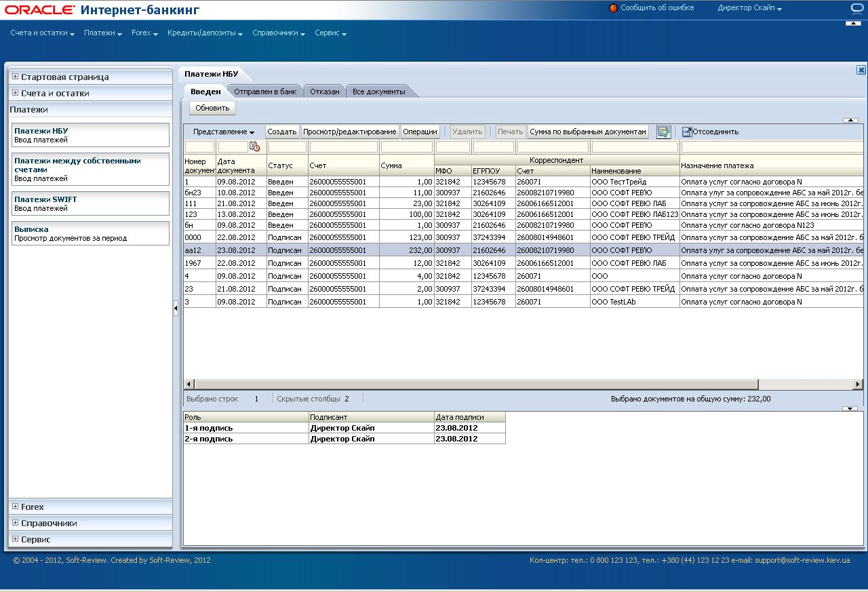Click the Статус column header

[289, 165]
